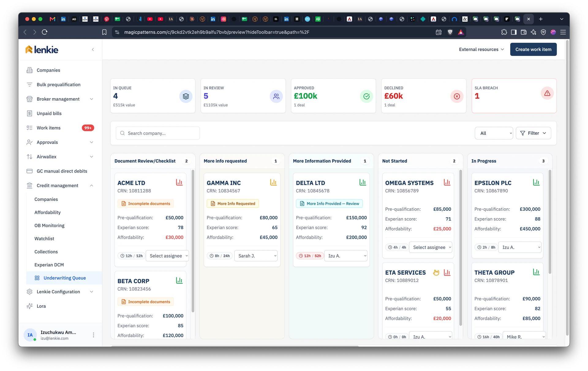Viewport: 588px width, 371px height.
Task: Click the SLA Breach warning icon
Action: click(x=547, y=93)
